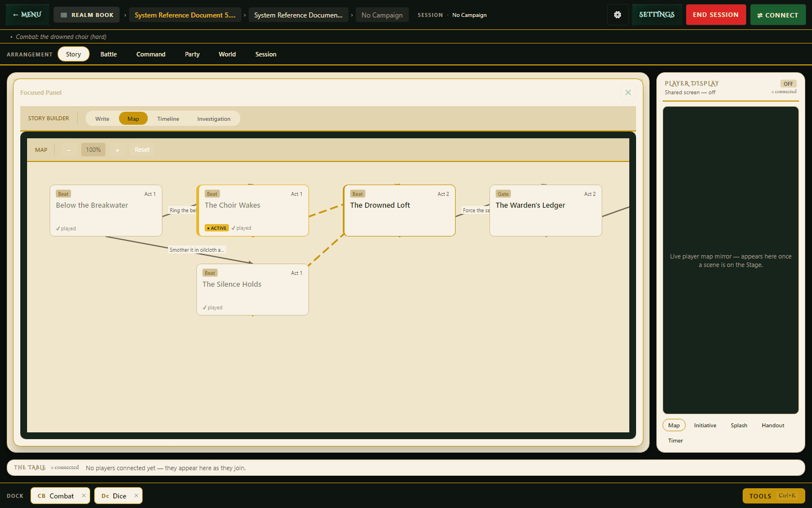
Task: Click the 100% zoom level indicator
Action: [93, 150]
